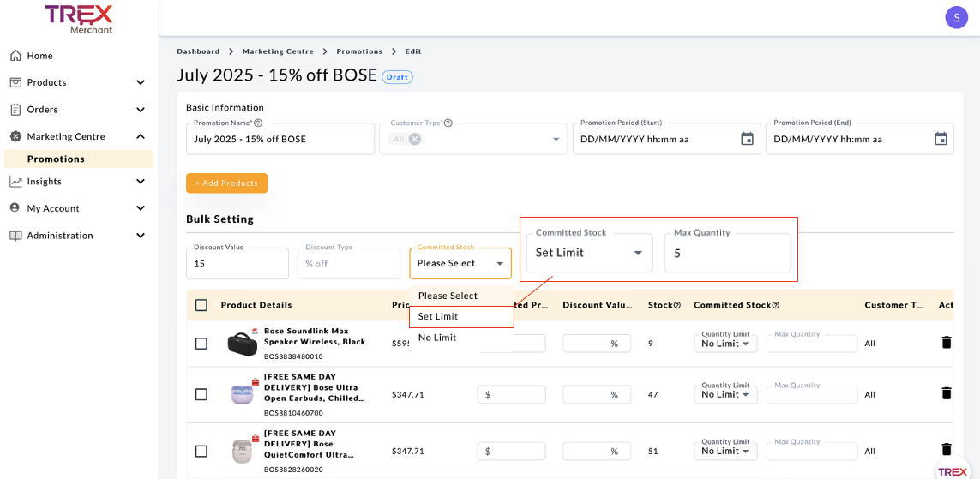980x479 pixels.
Task: Click the Discount Value input field
Action: 237,264
